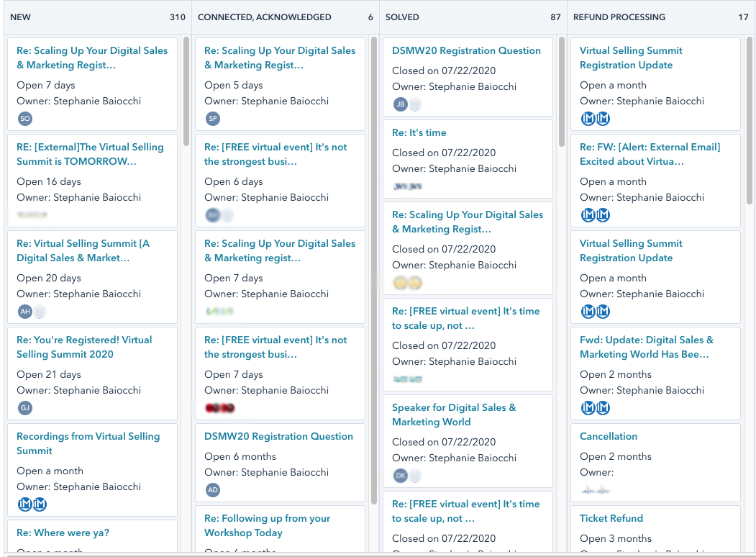Image resolution: width=756 pixels, height=557 pixels.
Task: Open Re: Scaling Up ... Marketing regist ticket
Action: (280, 250)
